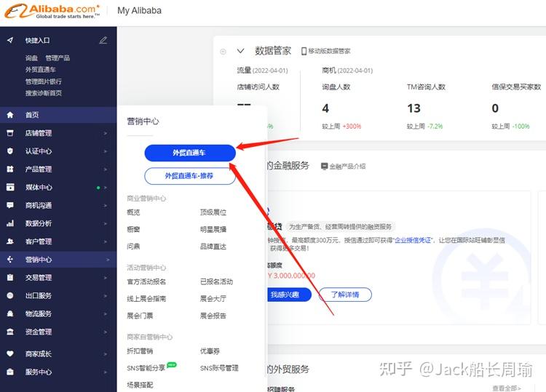Screen dimensions: 546x392
Task: Click the 认证中心 shield icon
Action: 10,151
